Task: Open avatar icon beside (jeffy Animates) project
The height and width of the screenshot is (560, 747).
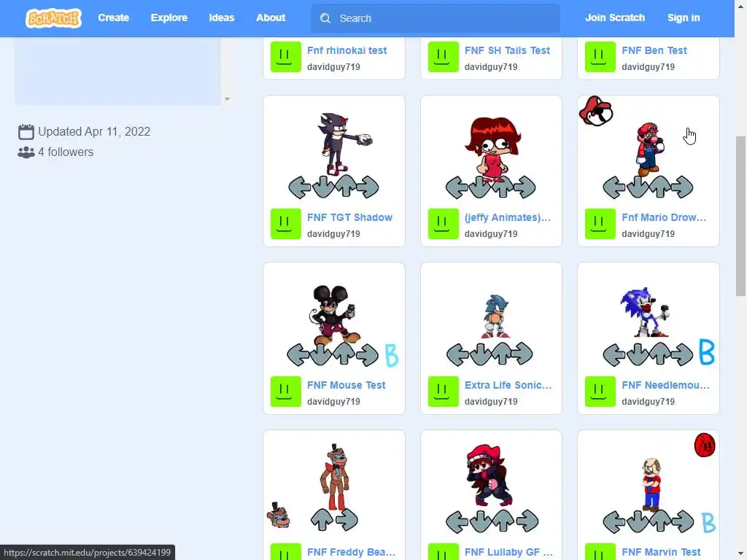Action: coord(443,224)
